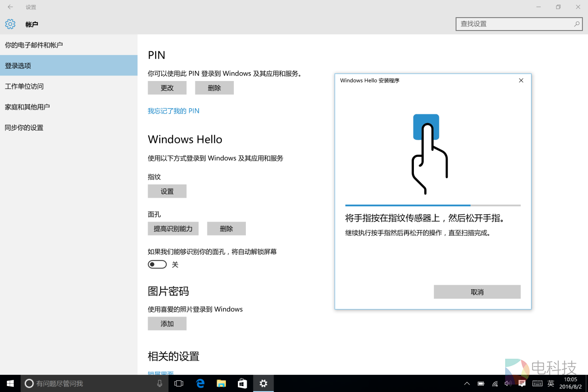This screenshot has width=588, height=392.
Task: Switch the input language indicator 英
Action: tap(550, 383)
